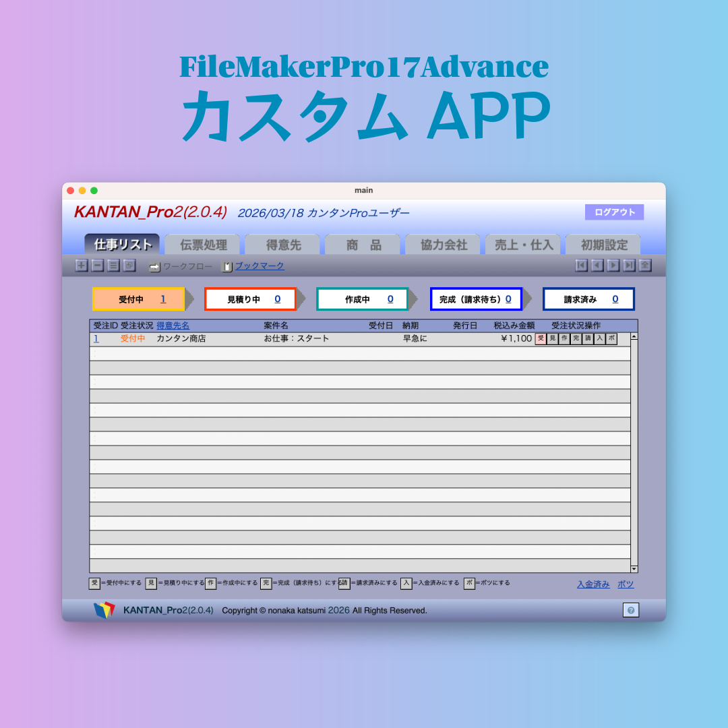Click the minus delete-record toolbar icon

(97, 266)
